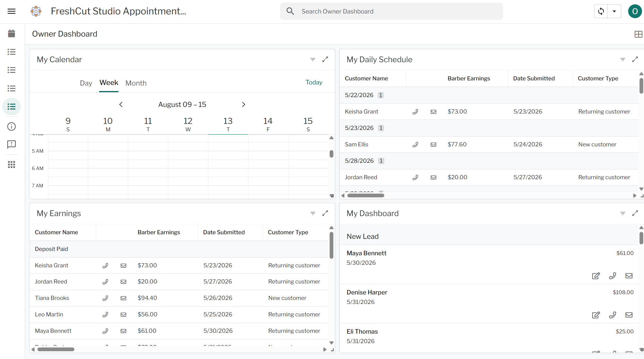Image resolution: width=644 pixels, height=359 pixels.
Task: Click Daily Schedule horizontal scrollbar thumb
Action: pos(366,196)
